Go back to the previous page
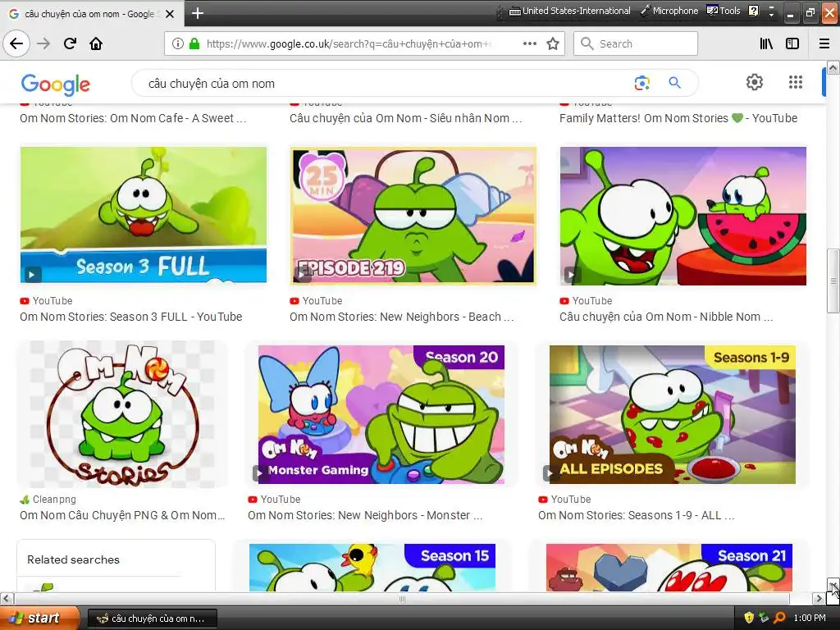 [x=16, y=43]
